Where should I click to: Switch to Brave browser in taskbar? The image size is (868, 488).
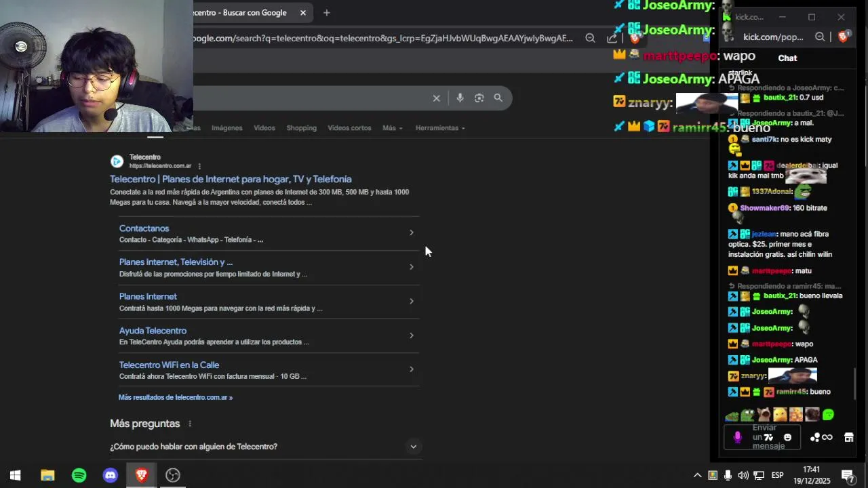pos(142,475)
